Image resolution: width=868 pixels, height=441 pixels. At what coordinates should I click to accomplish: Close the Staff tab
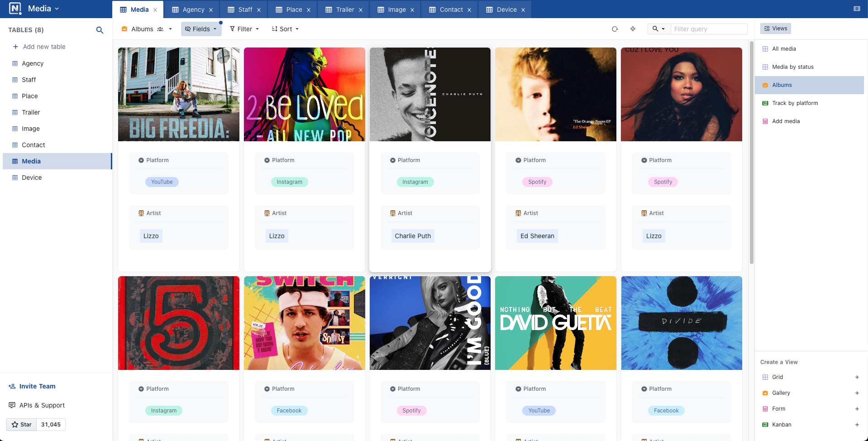tap(259, 10)
